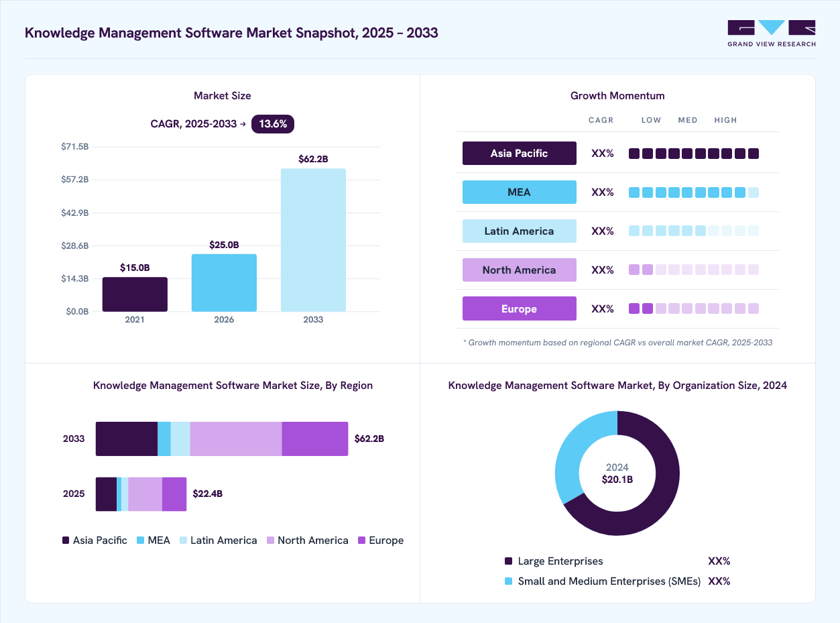
Task: Click the $62.2B label above 2033 bar
Action: (x=313, y=159)
